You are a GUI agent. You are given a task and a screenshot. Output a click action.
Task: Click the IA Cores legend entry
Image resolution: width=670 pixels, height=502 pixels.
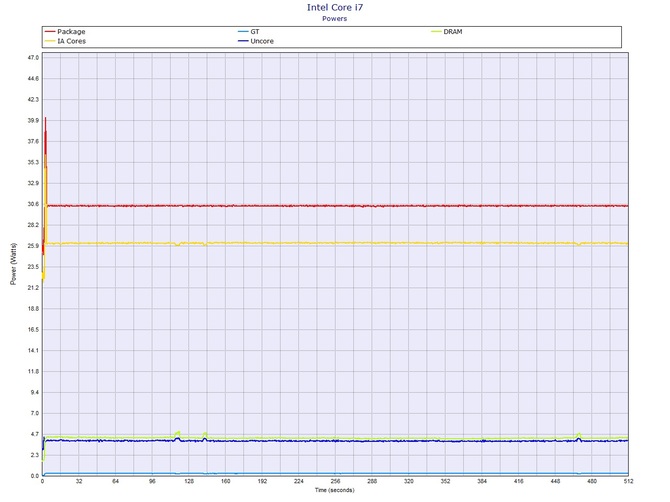coord(65,41)
